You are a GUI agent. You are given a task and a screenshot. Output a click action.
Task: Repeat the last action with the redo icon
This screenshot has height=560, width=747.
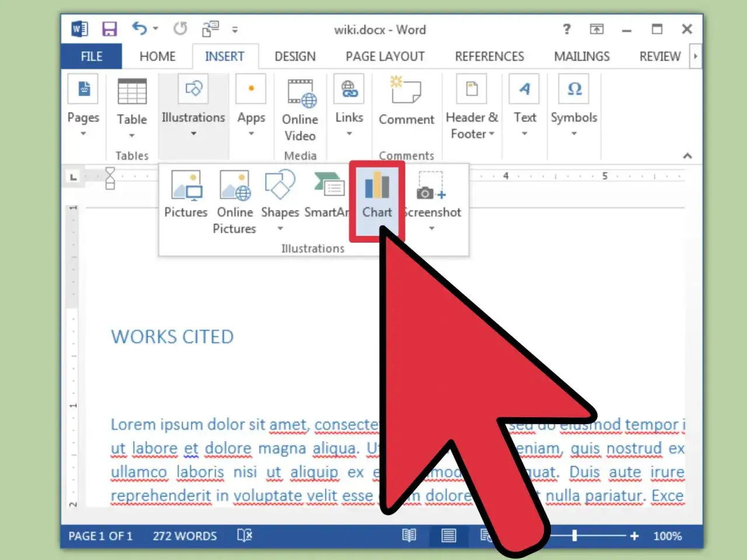[180, 28]
